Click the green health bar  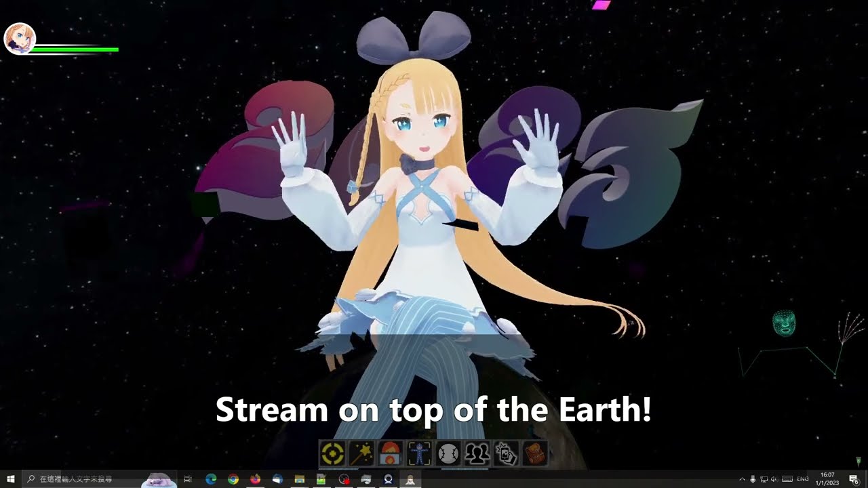pyautogui.click(x=75, y=49)
